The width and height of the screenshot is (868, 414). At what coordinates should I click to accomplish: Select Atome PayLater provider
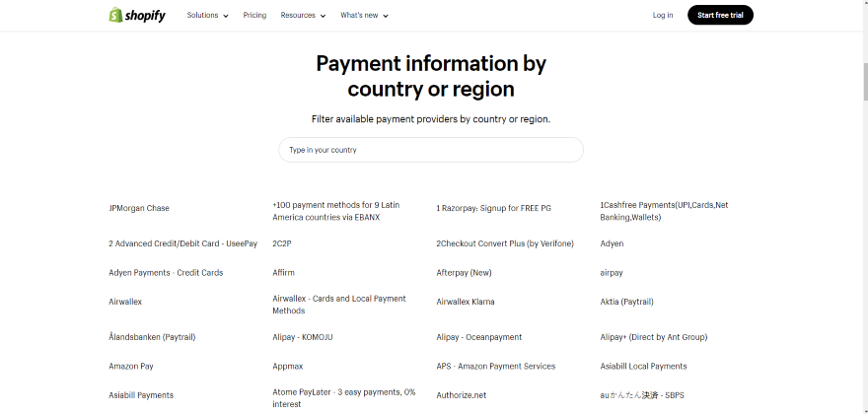tap(344, 398)
